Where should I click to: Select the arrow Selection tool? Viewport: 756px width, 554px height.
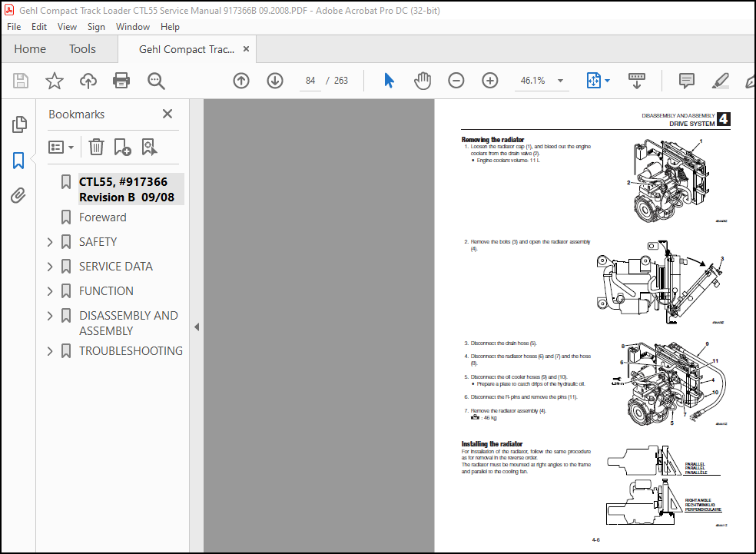389,81
